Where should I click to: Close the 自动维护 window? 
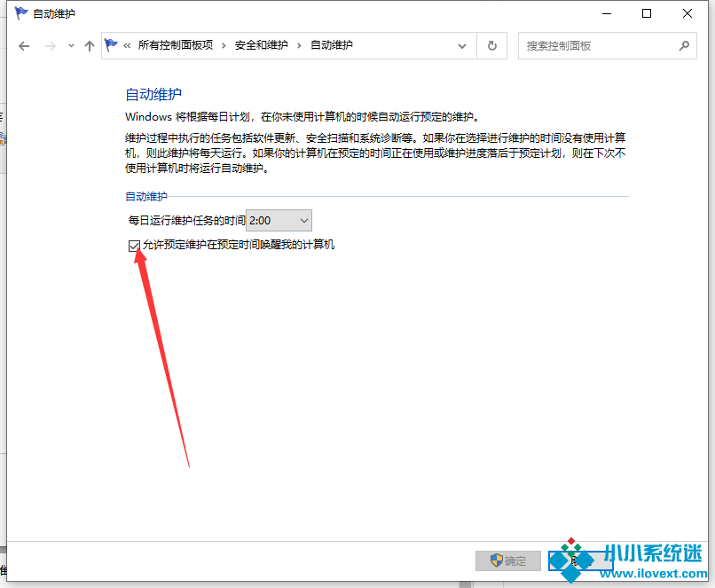[687, 13]
